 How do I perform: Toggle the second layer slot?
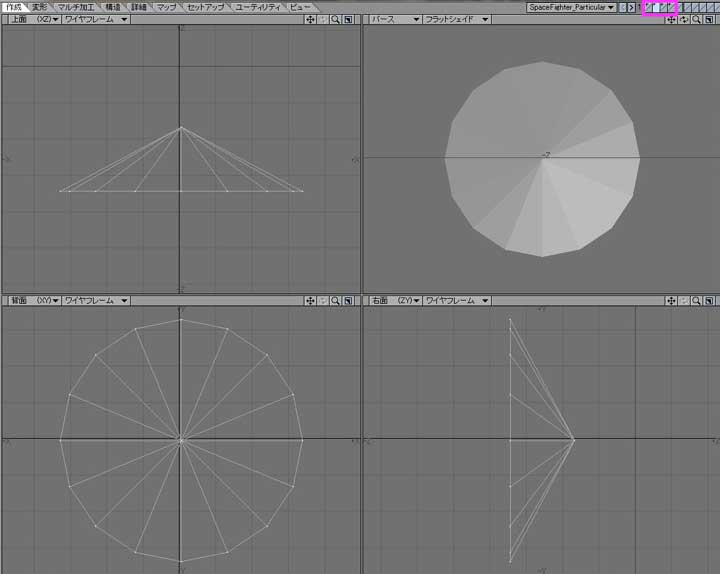659,7
